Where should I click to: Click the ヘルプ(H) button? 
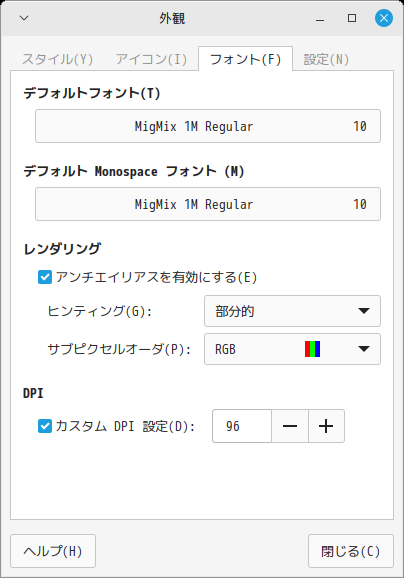tap(53, 551)
